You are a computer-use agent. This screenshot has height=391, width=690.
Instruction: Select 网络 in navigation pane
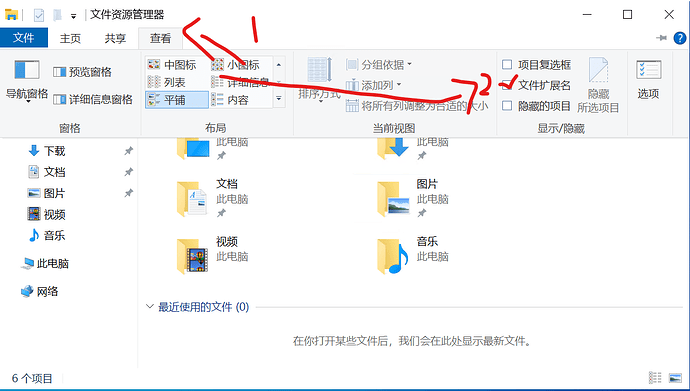[x=40, y=291]
